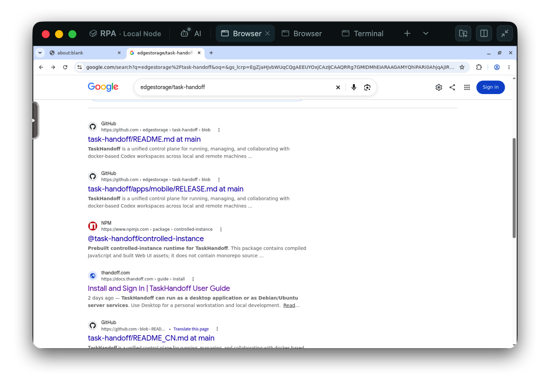The image size is (550, 392).
Task: Click the collapse arrows icon in title bar
Action: pos(505,33)
